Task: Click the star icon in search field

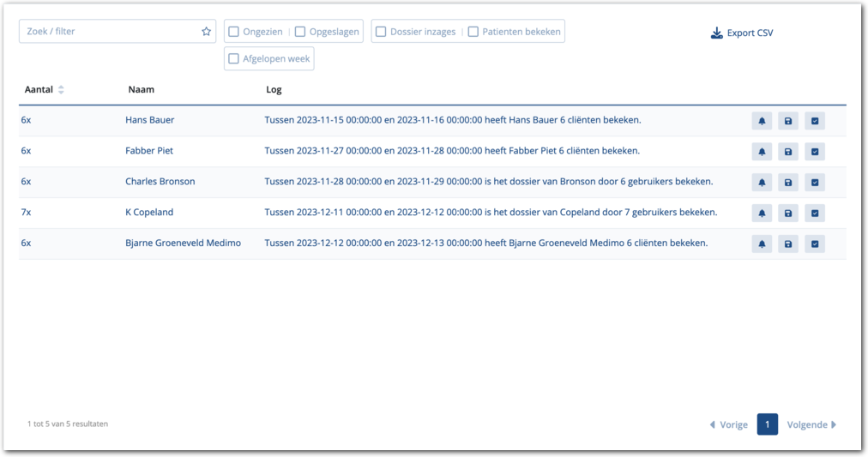Action: 206,32
